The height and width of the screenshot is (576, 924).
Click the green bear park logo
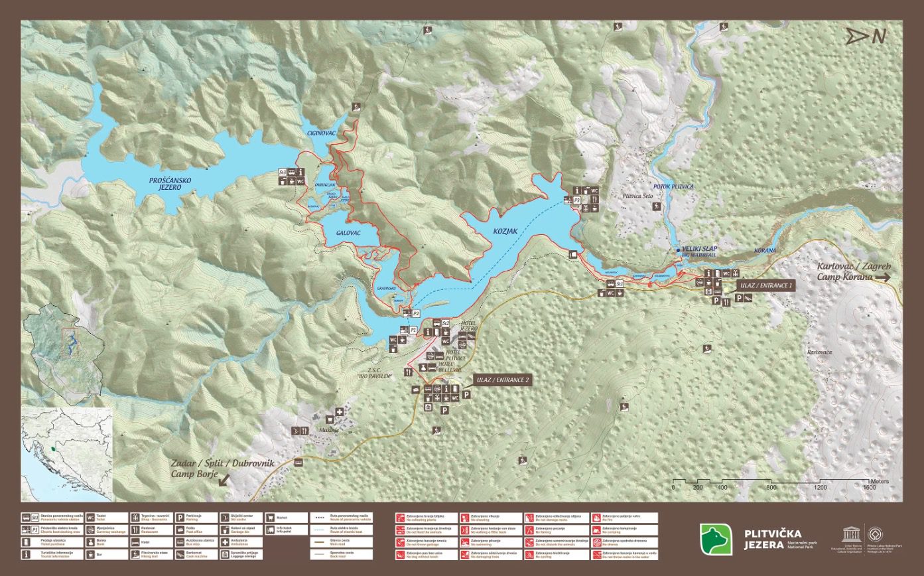coord(716,538)
